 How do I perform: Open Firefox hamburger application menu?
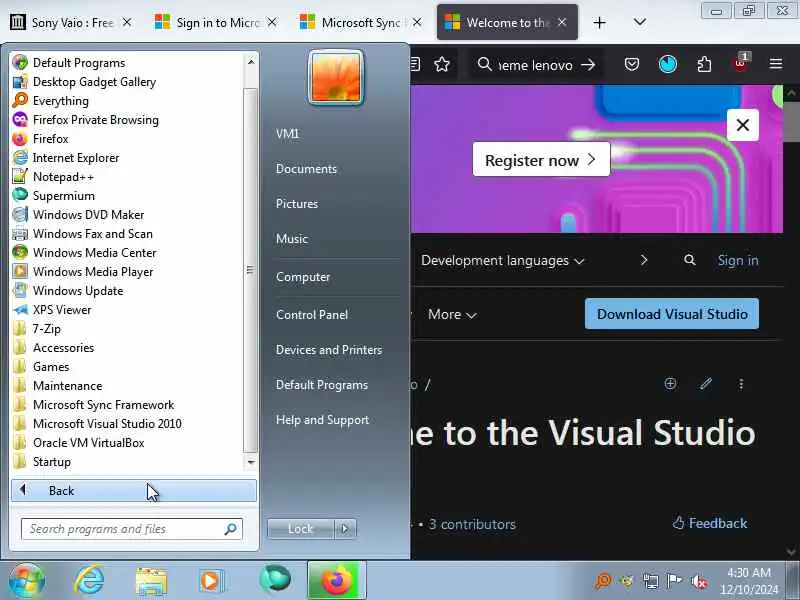point(776,64)
